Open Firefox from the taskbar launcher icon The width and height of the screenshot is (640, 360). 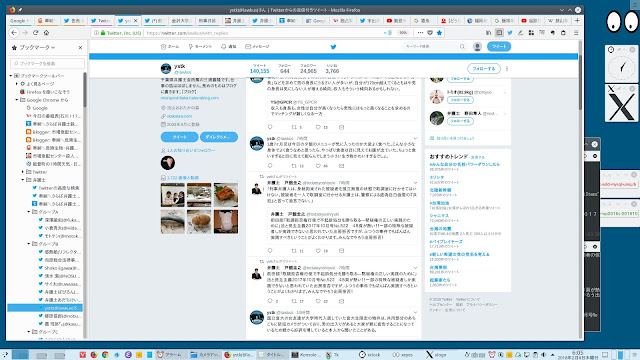tap(94, 355)
